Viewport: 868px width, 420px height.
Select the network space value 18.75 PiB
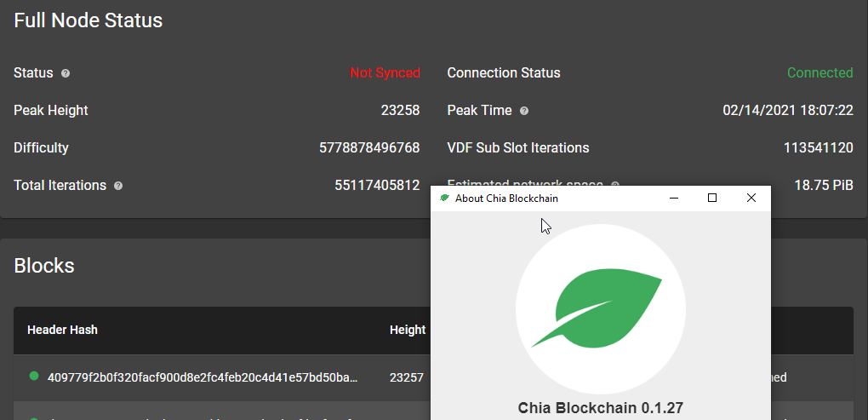pos(824,185)
